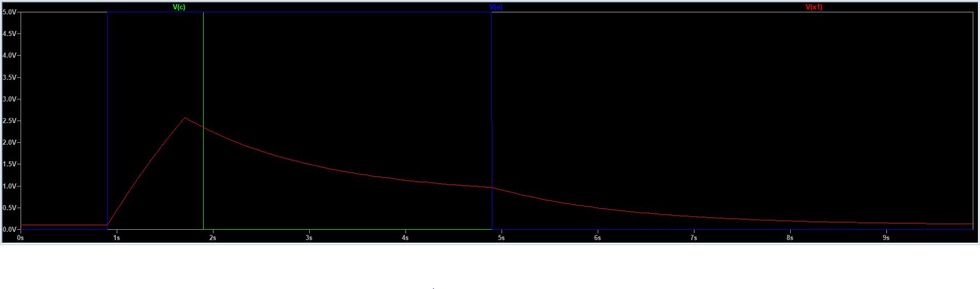The width and height of the screenshot is (980, 289).
Task: Click the 0.5V vertical axis label
Action: click(x=9, y=208)
